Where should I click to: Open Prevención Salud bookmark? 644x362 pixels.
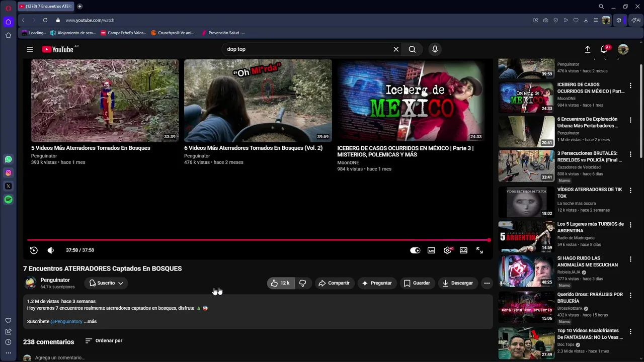[223, 33]
